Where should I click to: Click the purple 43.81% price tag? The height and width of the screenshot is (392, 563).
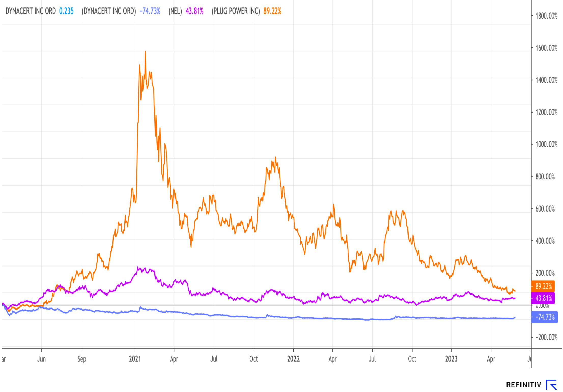point(543,298)
